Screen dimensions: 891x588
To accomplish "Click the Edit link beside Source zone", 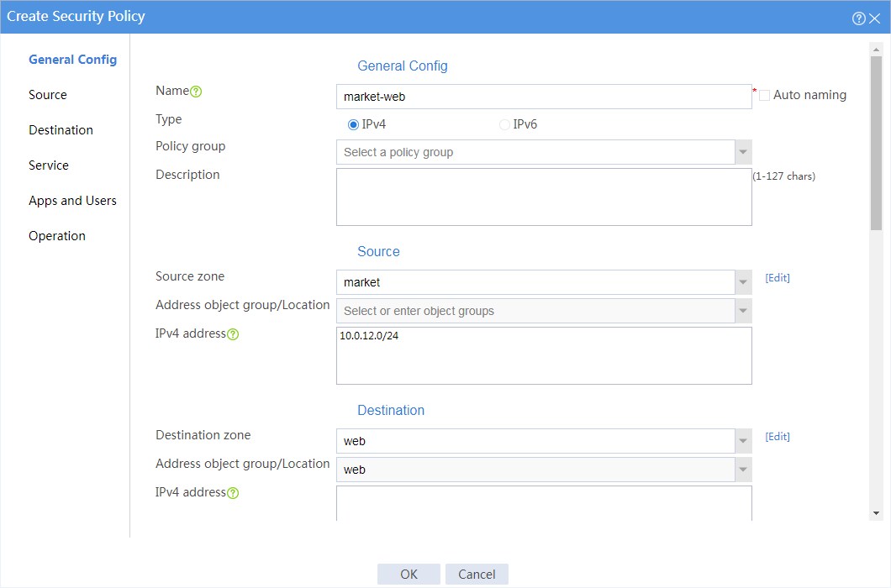I will tap(778, 278).
